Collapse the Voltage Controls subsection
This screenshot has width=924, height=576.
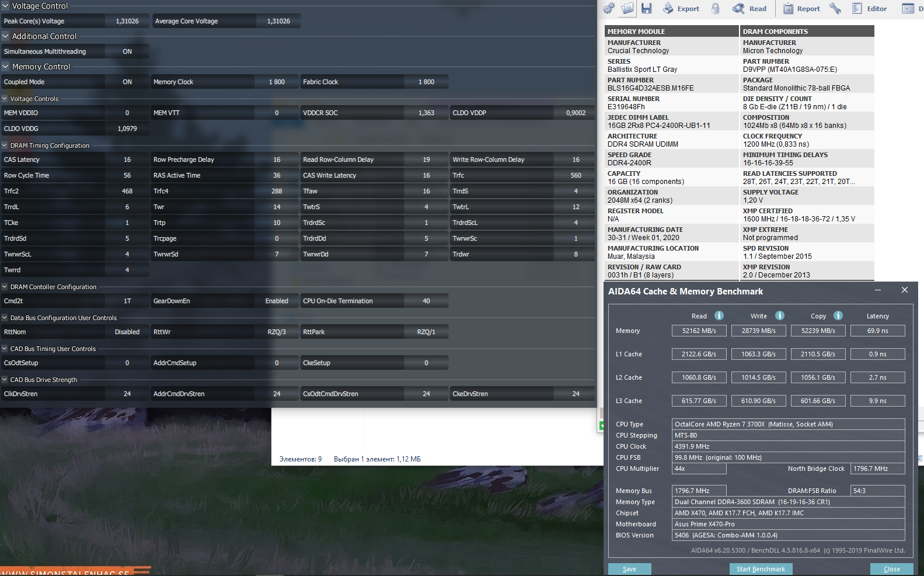(x=5, y=99)
